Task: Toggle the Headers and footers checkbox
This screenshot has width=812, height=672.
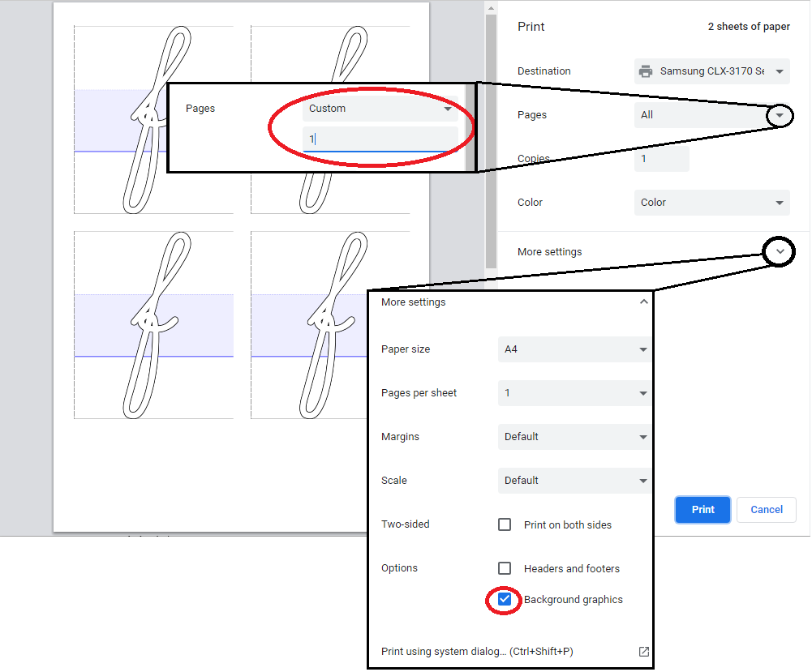Action: point(505,568)
